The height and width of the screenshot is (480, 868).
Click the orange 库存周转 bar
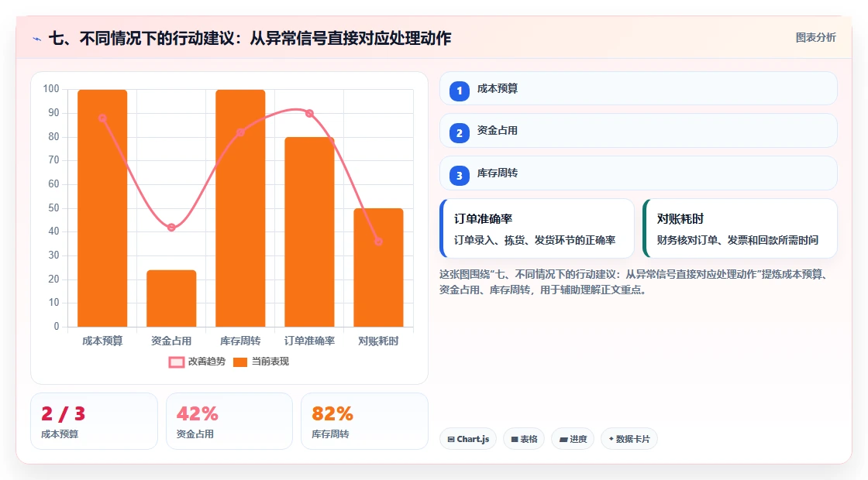240,208
